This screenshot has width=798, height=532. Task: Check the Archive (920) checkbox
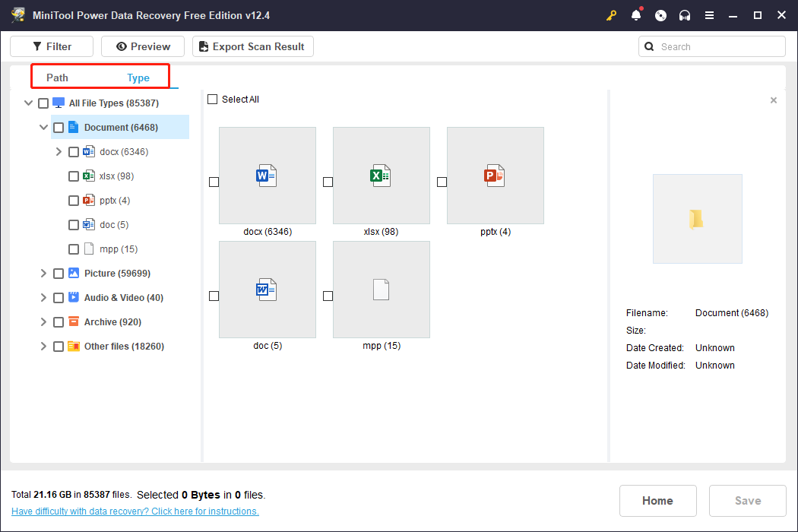click(x=59, y=322)
